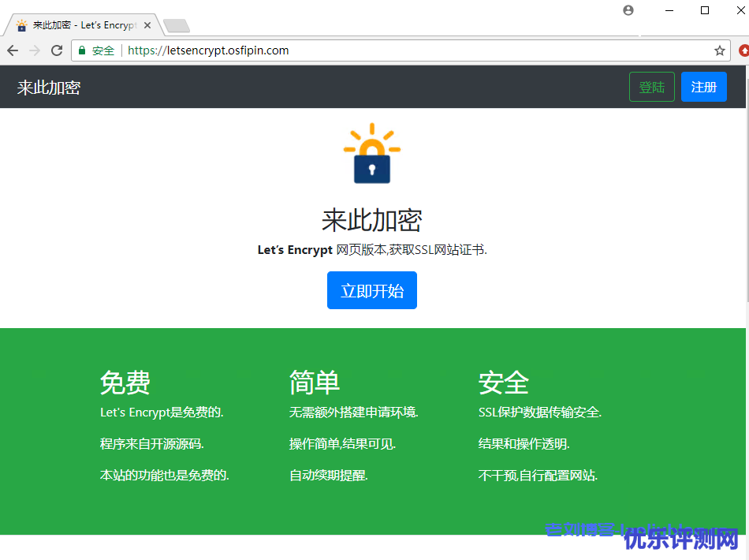
Task: Focus the address bar URL field
Action: pyautogui.click(x=394, y=50)
